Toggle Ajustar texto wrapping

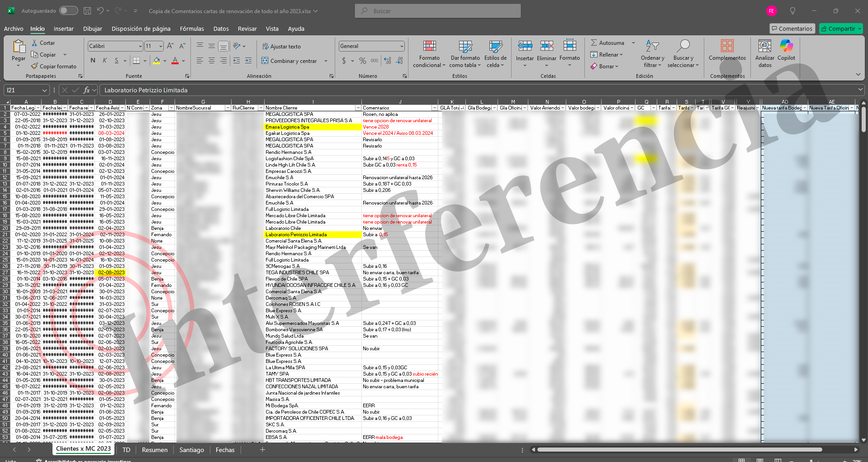pyautogui.click(x=281, y=47)
